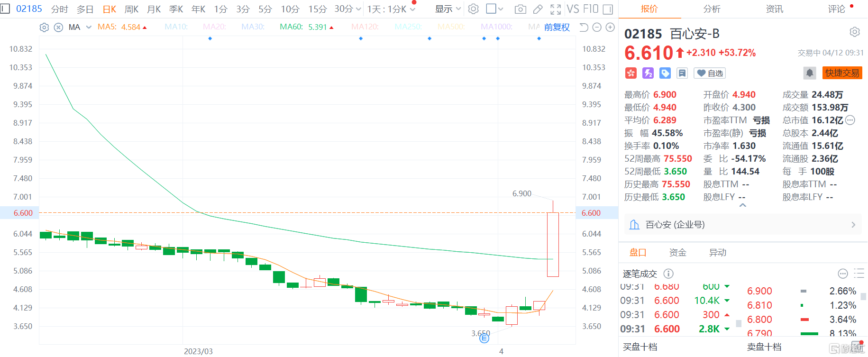This screenshot has height=357, width=868.
Task: Open the MA indicator dropdown
Action: pos(89,27)
